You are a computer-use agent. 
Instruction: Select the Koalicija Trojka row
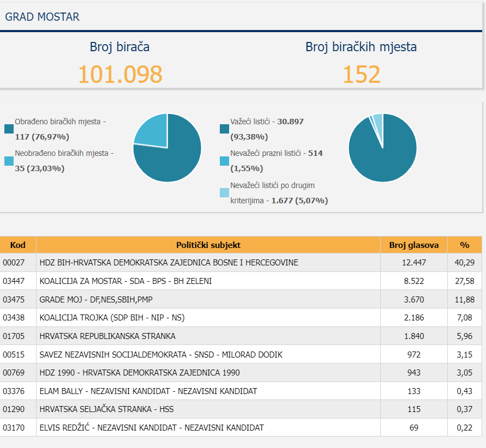pos(241,318)
